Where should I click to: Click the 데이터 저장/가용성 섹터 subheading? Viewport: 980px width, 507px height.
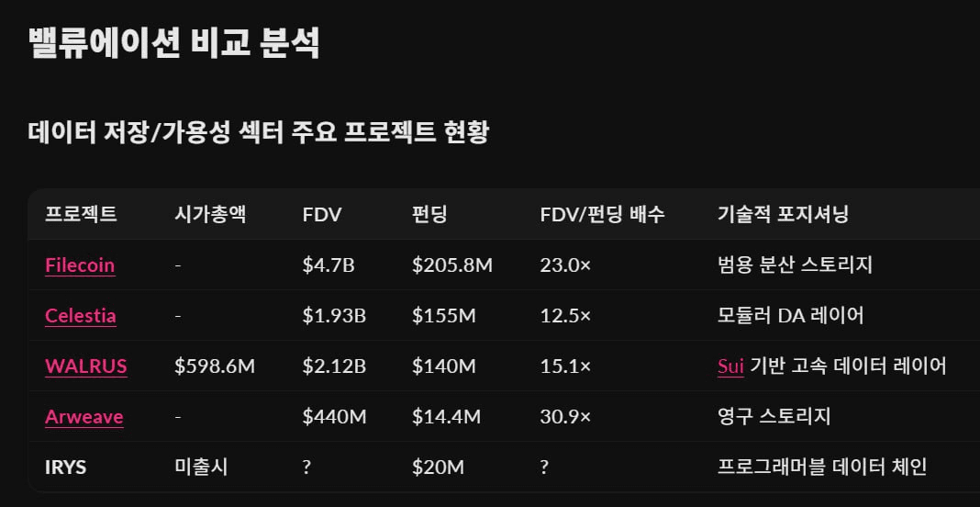pos(258,132)
